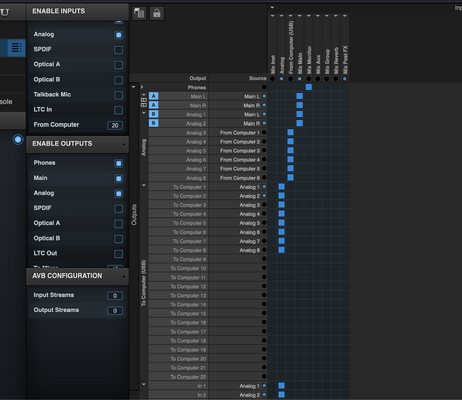Click the From Computer channel count field

[115, 125]
